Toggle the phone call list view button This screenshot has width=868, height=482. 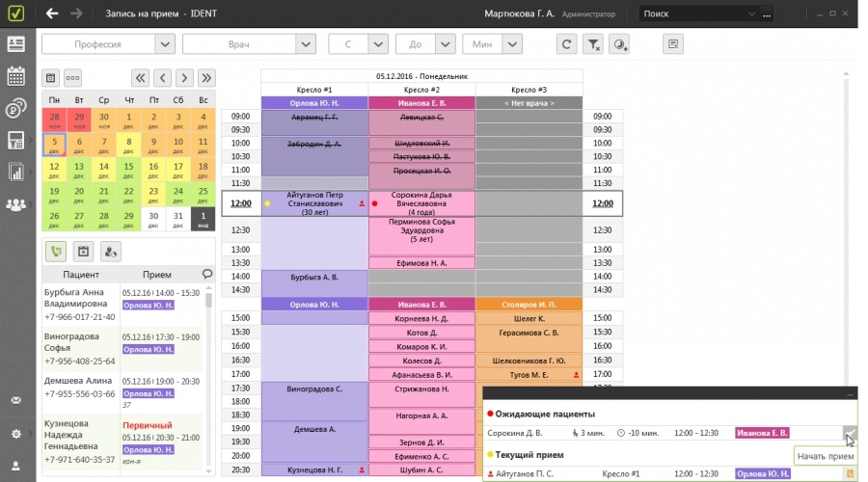56,252
